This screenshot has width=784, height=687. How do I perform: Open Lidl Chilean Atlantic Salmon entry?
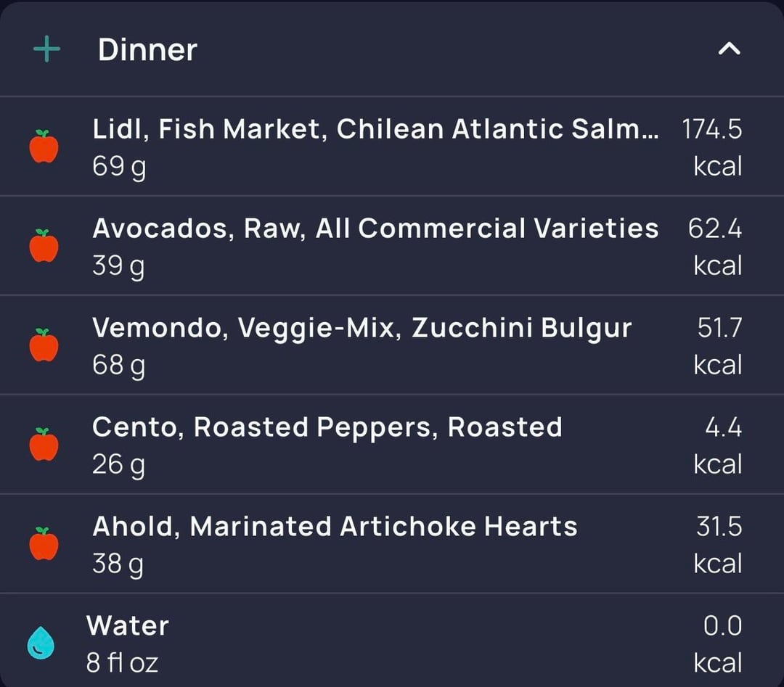pyautogui.click(x=376, y=129)
